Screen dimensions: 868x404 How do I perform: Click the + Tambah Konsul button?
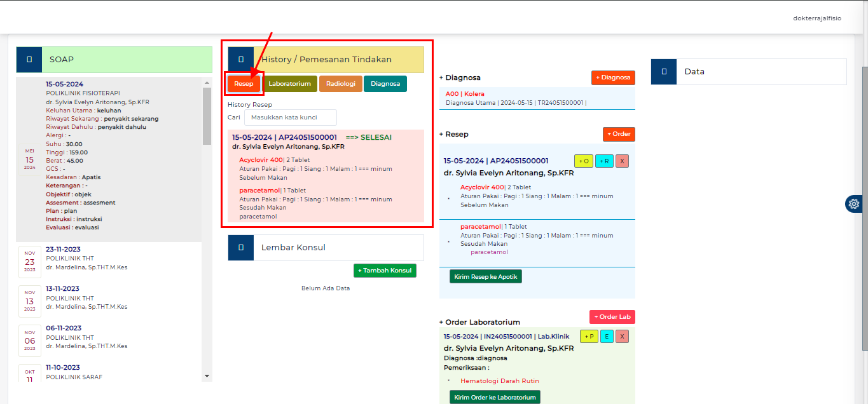click(385, 271)
